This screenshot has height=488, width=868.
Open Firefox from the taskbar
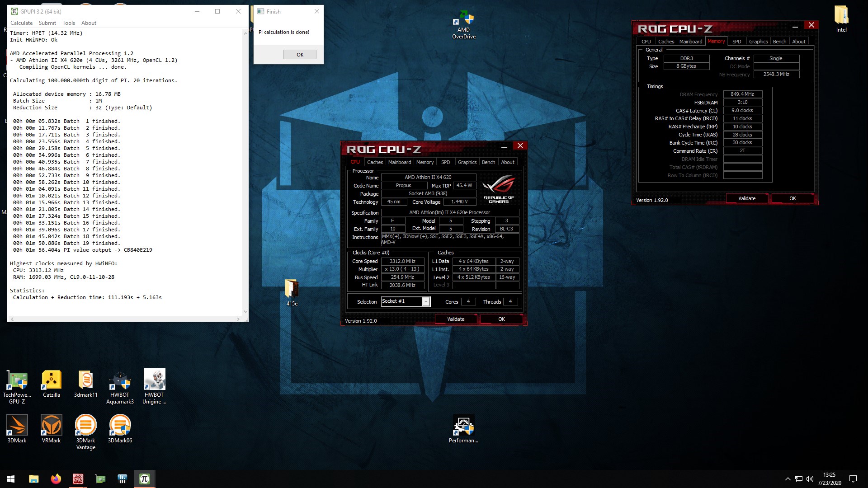tap(56, 479)
